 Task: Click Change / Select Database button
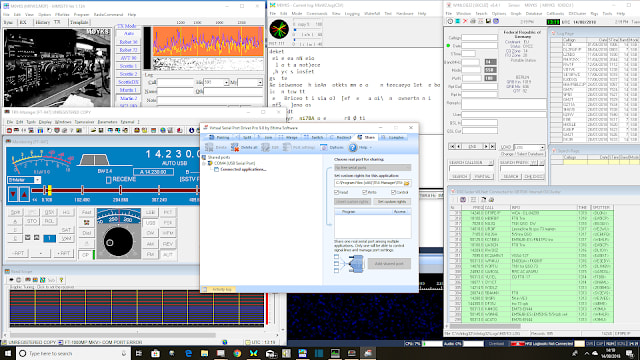(522, 154)
